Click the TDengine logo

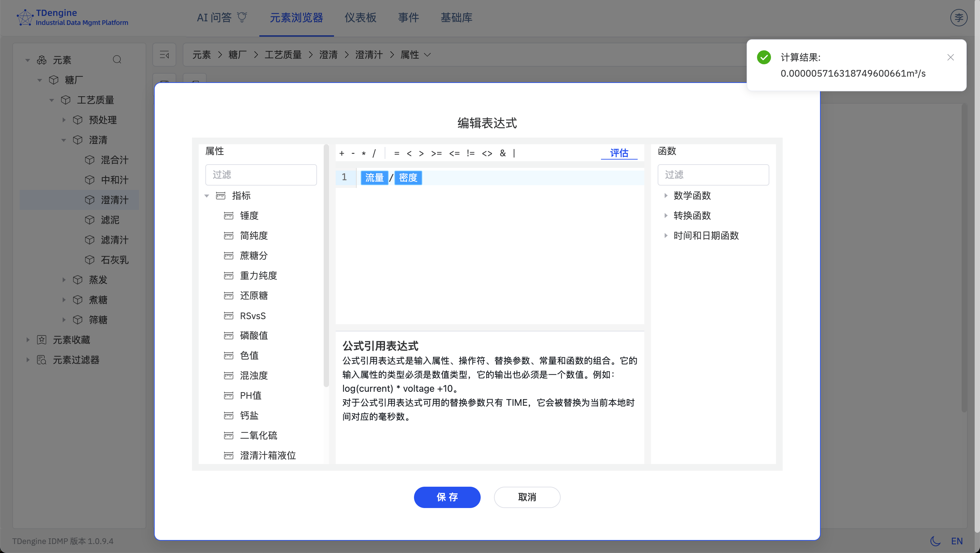pos(25,17)
